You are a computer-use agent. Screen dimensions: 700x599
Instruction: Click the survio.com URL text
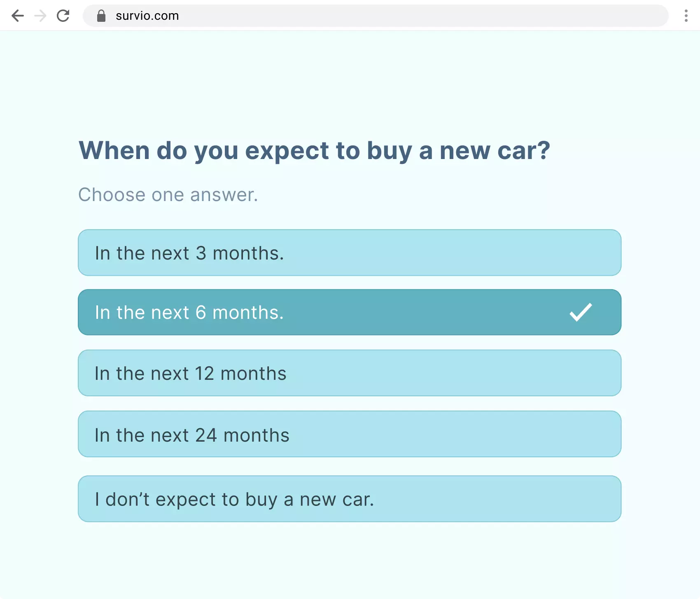147,16
